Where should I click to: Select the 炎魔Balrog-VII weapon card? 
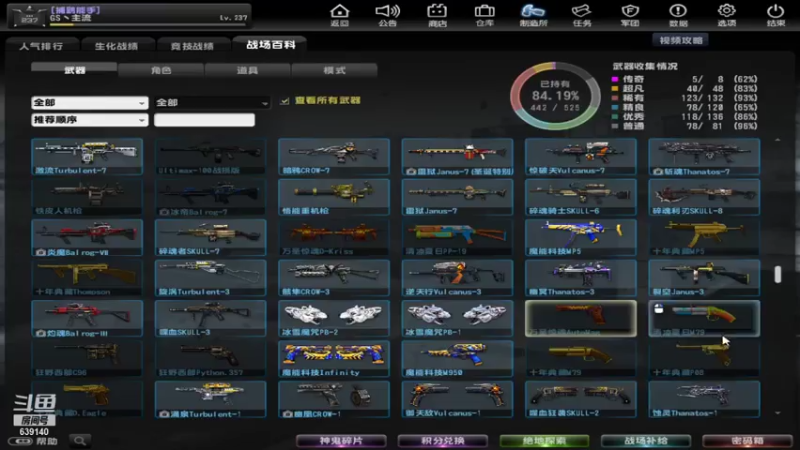click(x=87, y=237)
